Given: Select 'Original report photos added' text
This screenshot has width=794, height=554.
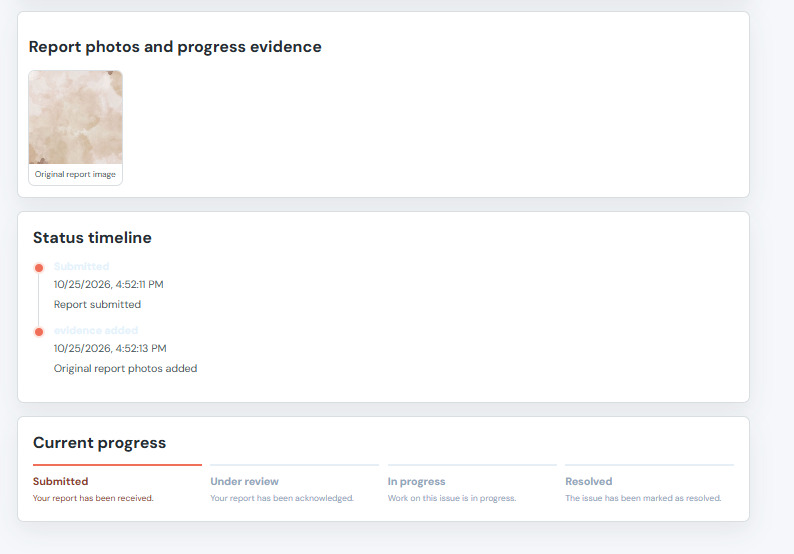Looking at the screenshot, I should tap(126, 369).
